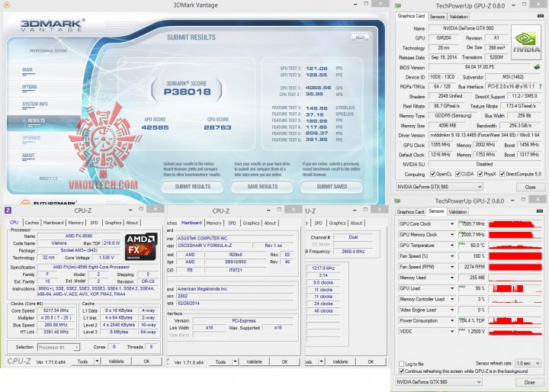
Task: Switch to Sensors tab in upper GPU-Z
Action: pyautogui.click(x=437, y=17)
